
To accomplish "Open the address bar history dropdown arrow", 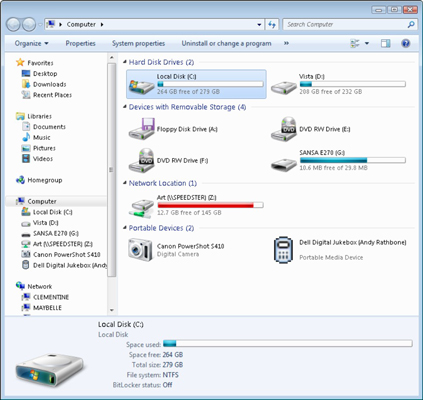I will coord(259,24).
